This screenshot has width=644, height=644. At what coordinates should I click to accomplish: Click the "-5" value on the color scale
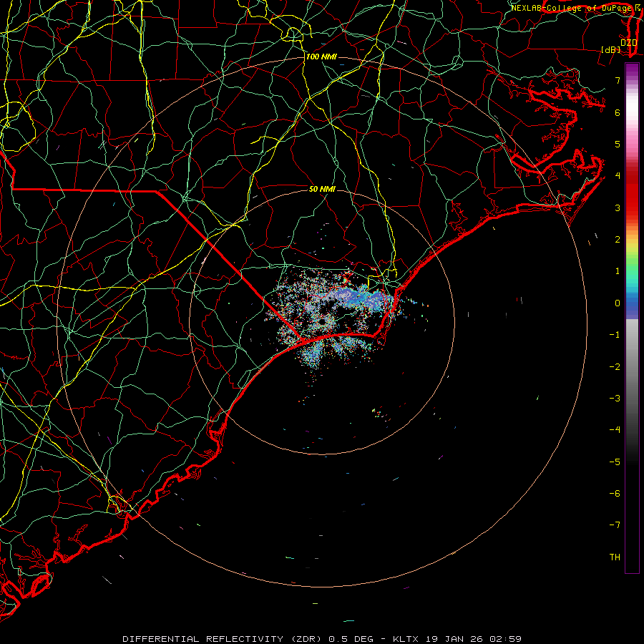[615, 462]
